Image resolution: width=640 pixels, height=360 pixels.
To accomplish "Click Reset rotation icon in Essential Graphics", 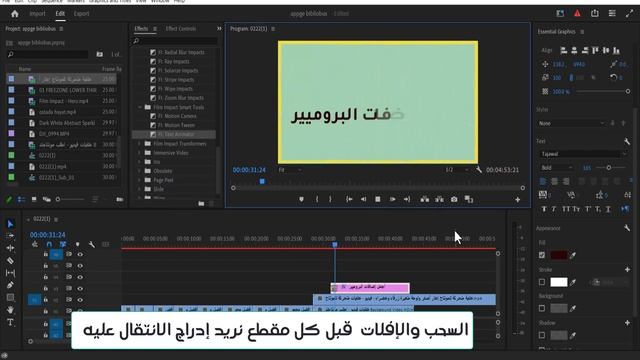I will pos(613,77).
